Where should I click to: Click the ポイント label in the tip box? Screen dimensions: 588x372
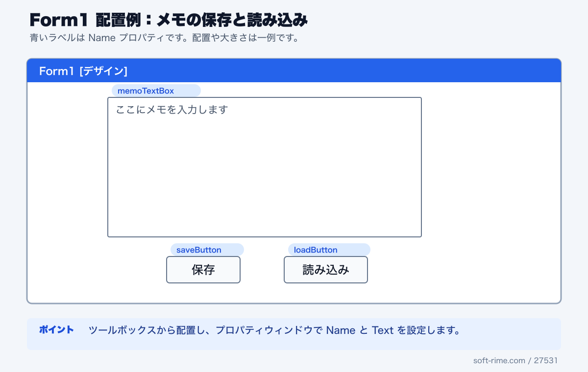(56, 330)
